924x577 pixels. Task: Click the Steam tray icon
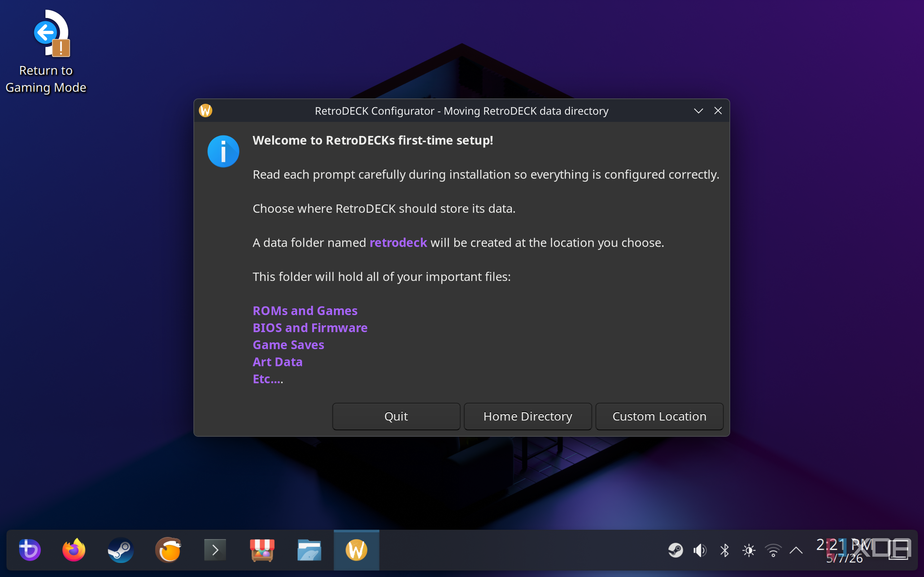click(675, 550)
